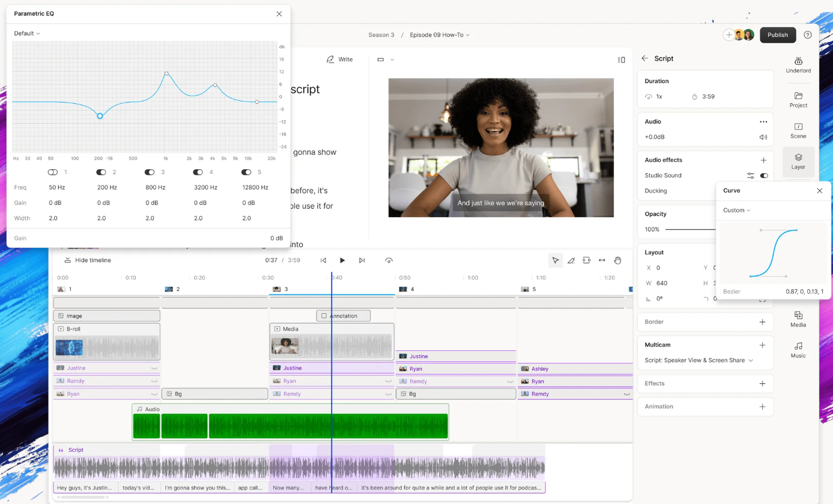Click the Opacity slider track

click(x=691, y=229)
